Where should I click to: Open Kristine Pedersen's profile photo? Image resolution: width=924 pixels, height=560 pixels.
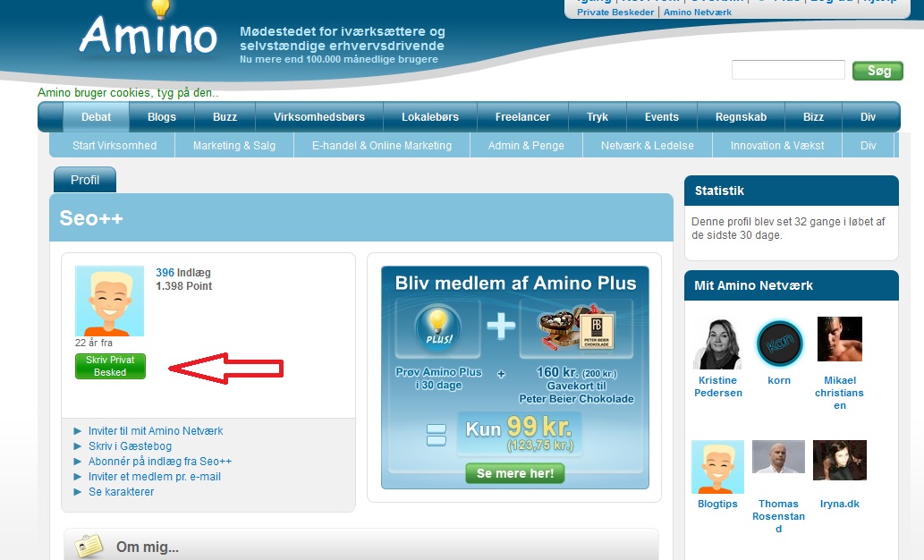(717, 344)
